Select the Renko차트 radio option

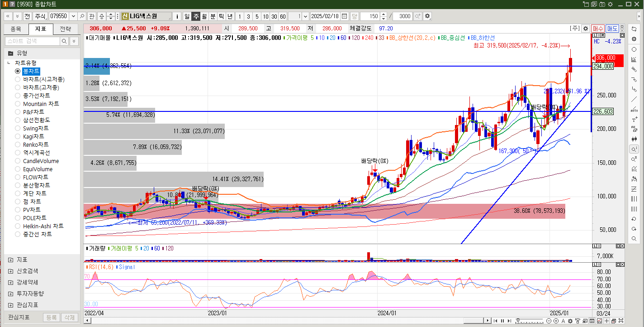(18, 144)
